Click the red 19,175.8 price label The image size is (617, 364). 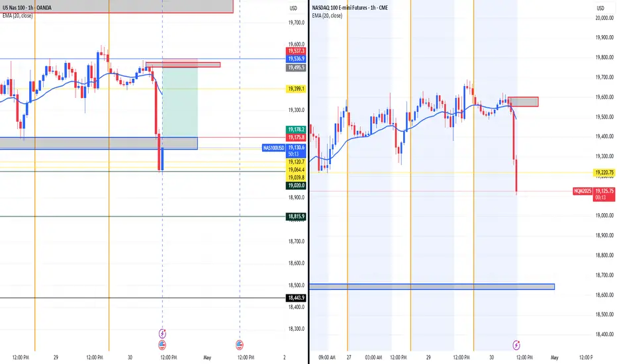296,138
